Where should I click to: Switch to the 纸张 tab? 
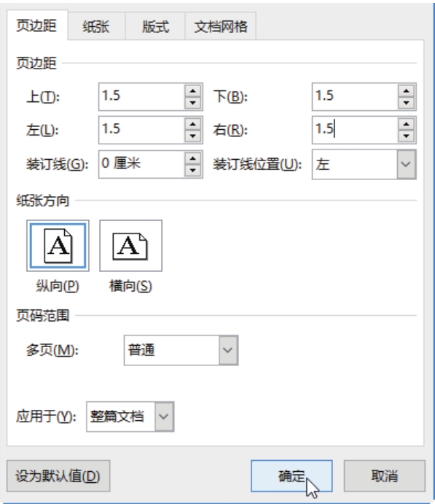[96, 26]
